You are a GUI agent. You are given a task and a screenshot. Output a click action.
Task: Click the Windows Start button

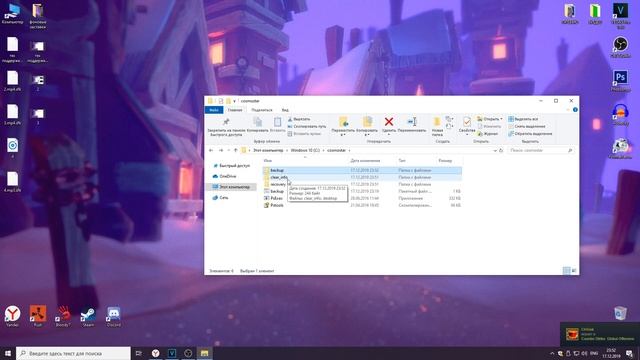point(8,353)
